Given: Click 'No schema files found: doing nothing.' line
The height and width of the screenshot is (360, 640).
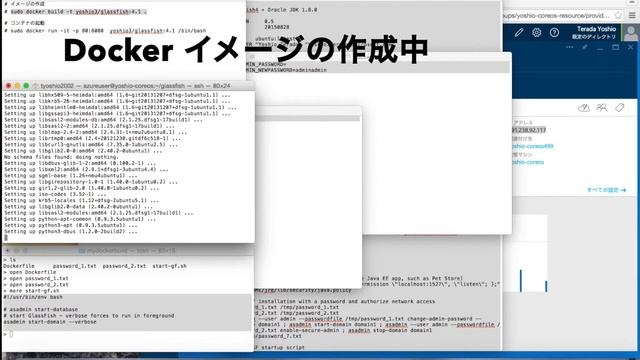Looking at the screenshot, I should tap(61, 157).
